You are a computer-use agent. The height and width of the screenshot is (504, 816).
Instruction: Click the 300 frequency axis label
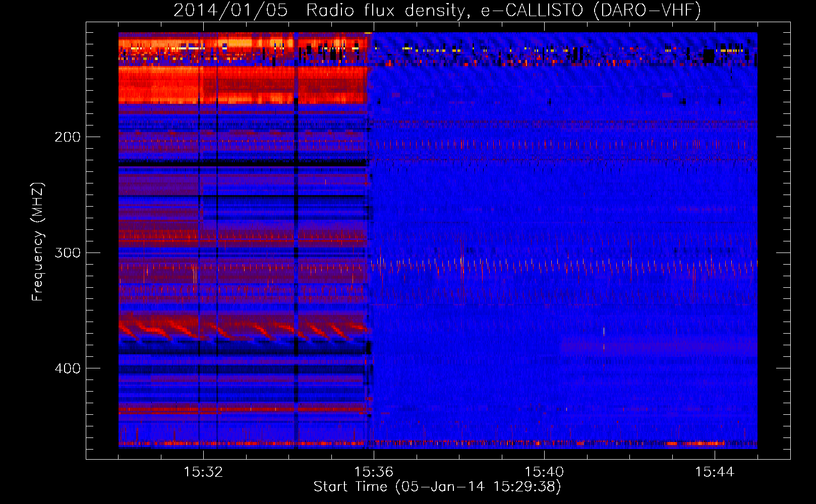pyautogui.click(x=68, y=253)
